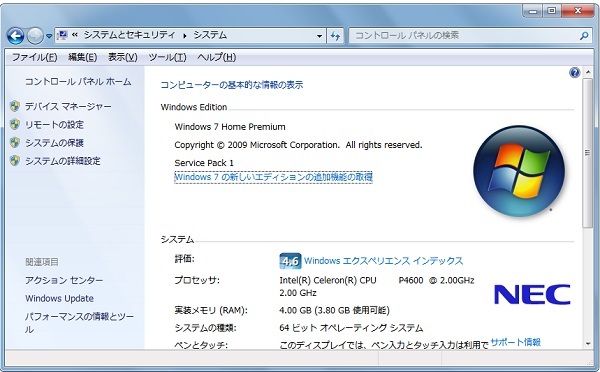Click breadcrumb arrow after システムとセキュリティ
The height and width of the screenshot is (372, 600).
(x=185, y=36)
